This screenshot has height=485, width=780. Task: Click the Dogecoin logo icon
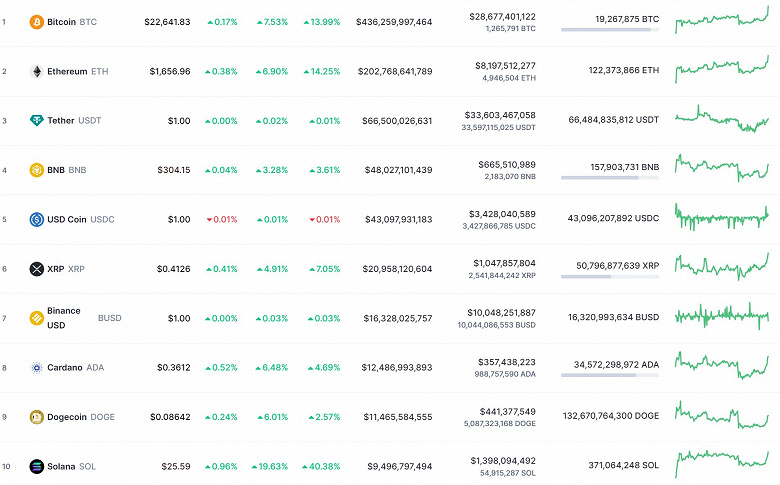[37, 417]
